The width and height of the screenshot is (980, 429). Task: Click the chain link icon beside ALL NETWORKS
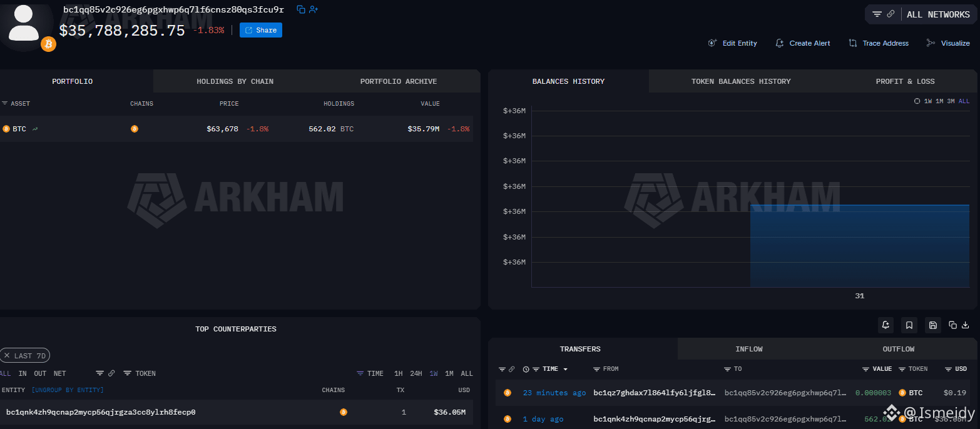[891, 14]
